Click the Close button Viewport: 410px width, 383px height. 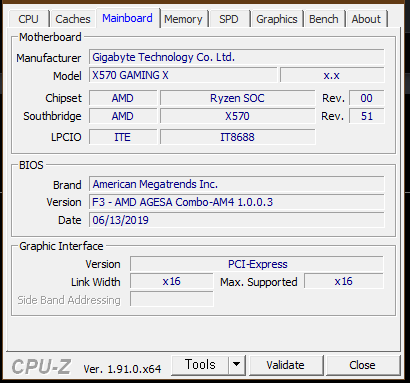[x=363, y=365]
